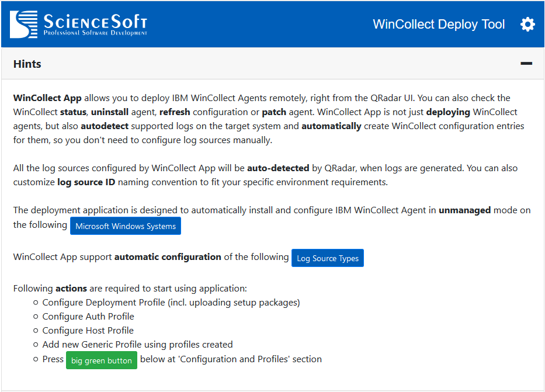545x392 pixels.
Task: Collapse the Hints panel with minus icon
Action: click(526, 64)
